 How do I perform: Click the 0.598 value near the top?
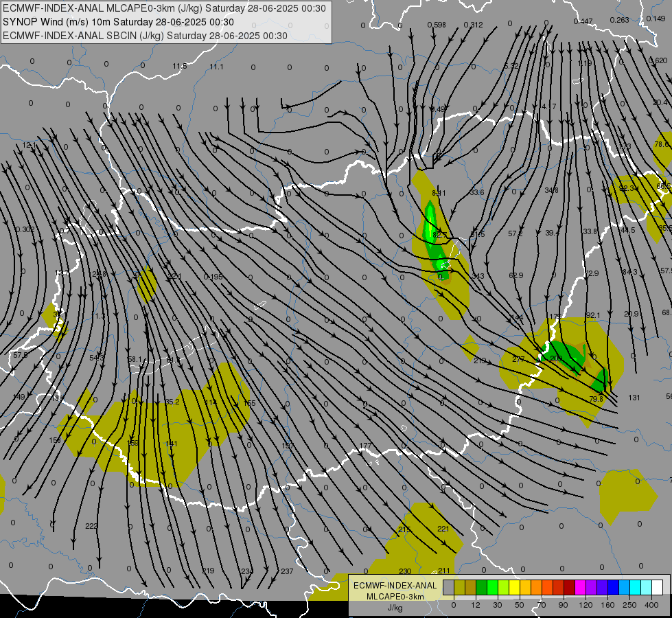pyautogui.click(x=437, y=25)
